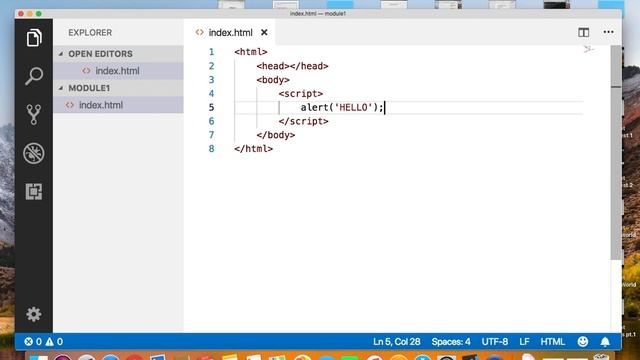Open the Explorer files icon

pyautogui.click(x=34, y=38)
